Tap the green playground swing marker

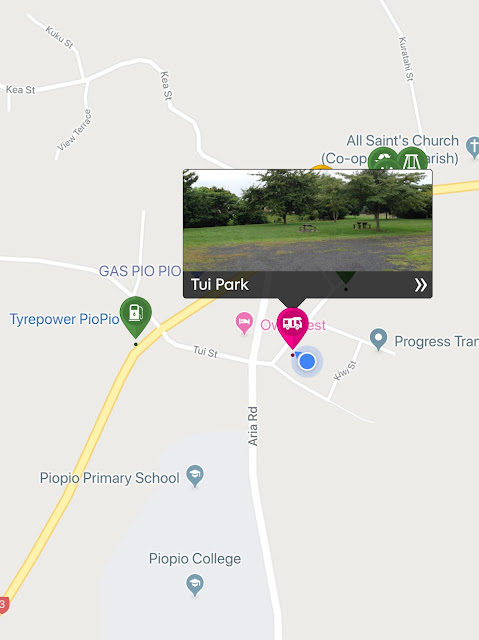pyautogui.click(x=412, y=159)
